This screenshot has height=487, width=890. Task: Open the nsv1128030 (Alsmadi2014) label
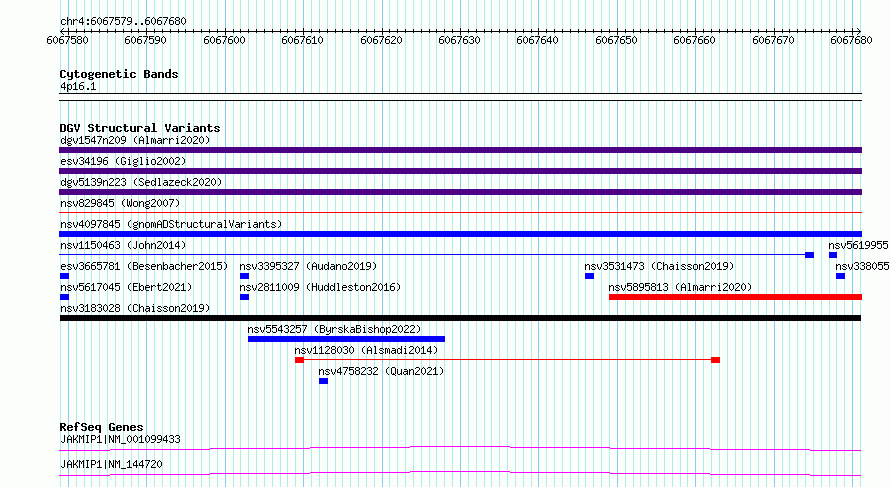point(366,350)
